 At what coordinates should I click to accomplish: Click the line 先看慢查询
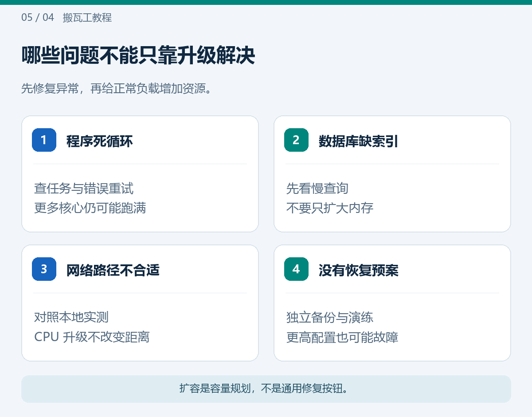317,188
